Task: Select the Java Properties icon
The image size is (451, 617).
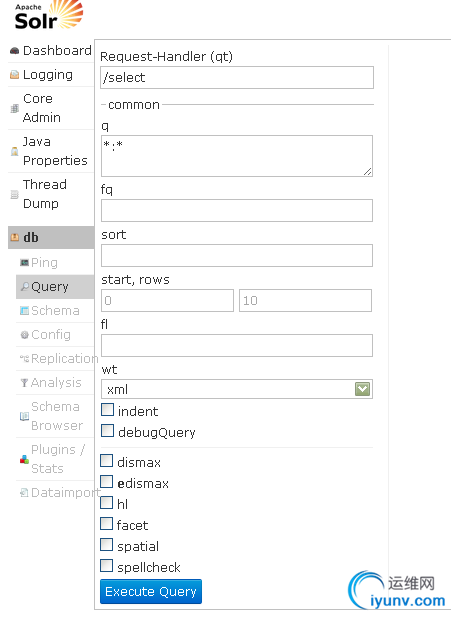Action: click(x=15, y=151)
